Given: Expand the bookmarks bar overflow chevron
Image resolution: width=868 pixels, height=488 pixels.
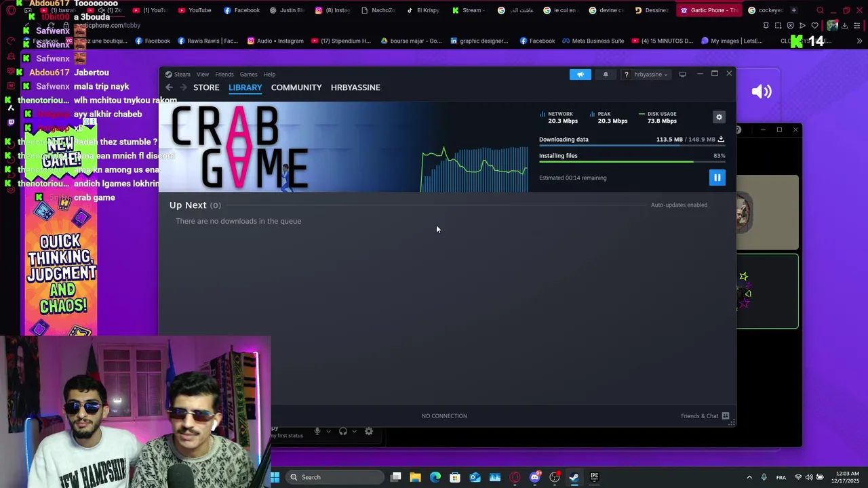Looking at the screenshot, I should pyautogui.click(x=859, y=41).
